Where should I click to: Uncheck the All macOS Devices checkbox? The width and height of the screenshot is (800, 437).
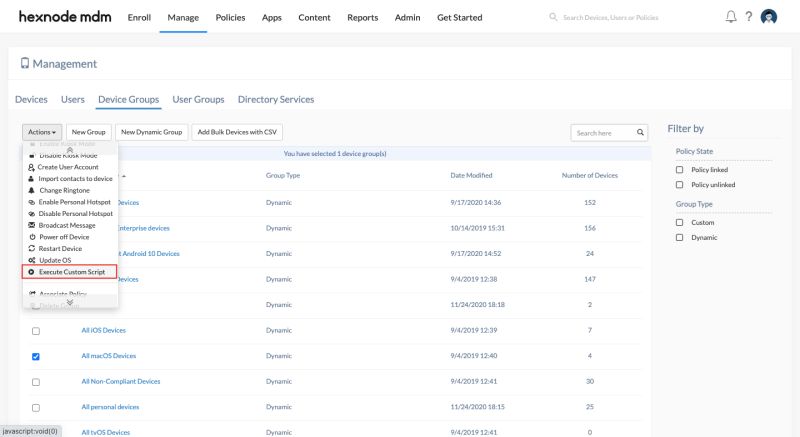(x=36, y=356)
